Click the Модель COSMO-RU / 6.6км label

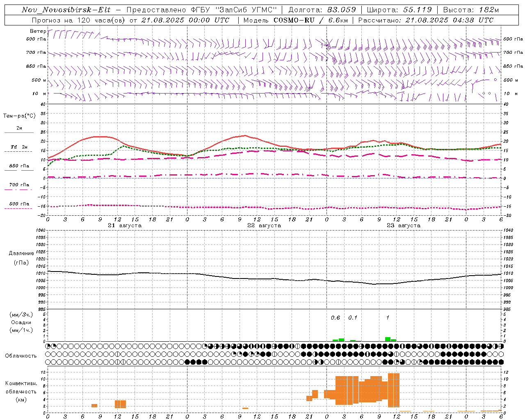[x=296, y=20]
